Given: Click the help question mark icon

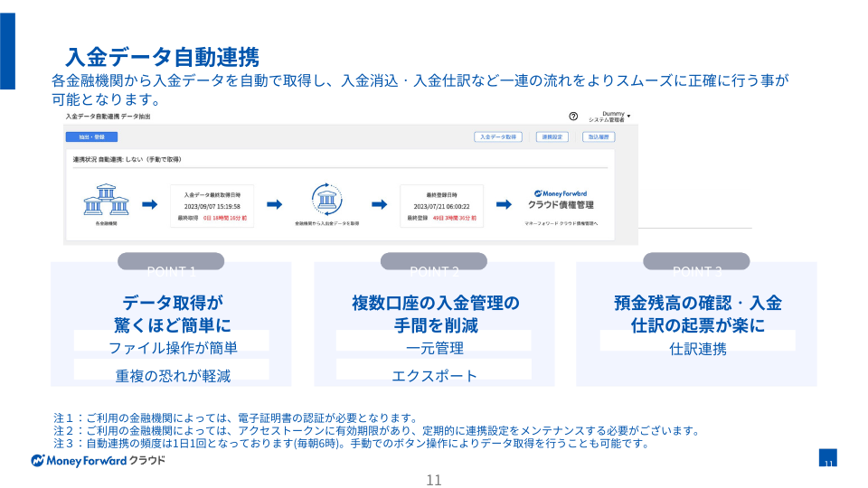Looking at the screenshot, I should 573,117.
